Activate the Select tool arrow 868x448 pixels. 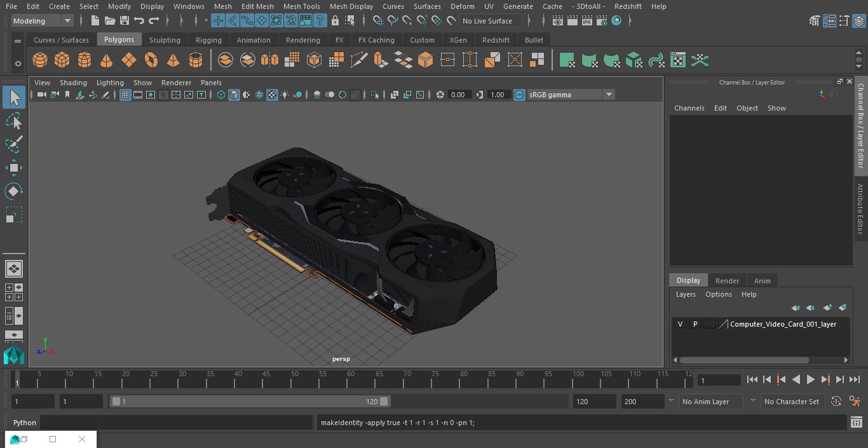tap(14, 98)
